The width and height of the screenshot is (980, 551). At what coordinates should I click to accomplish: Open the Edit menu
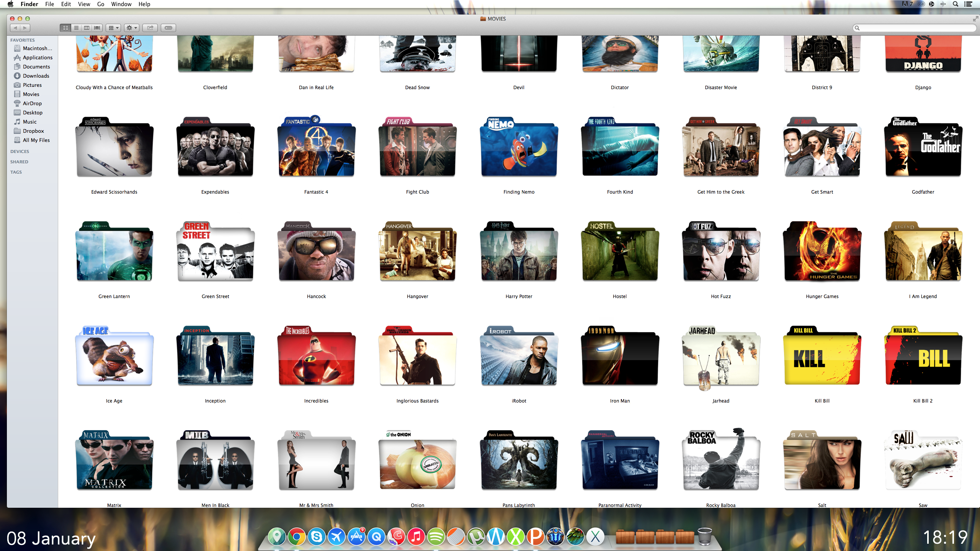point(66,4)
